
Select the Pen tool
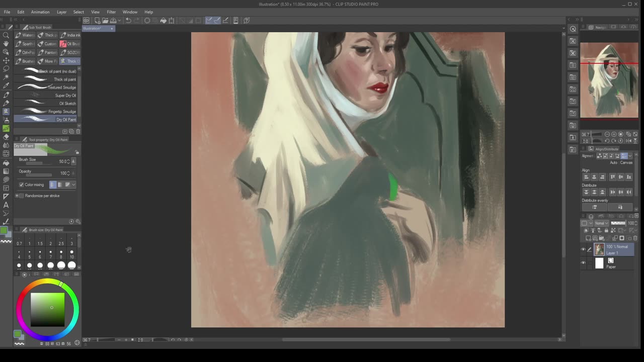click(x=6, y=95)
